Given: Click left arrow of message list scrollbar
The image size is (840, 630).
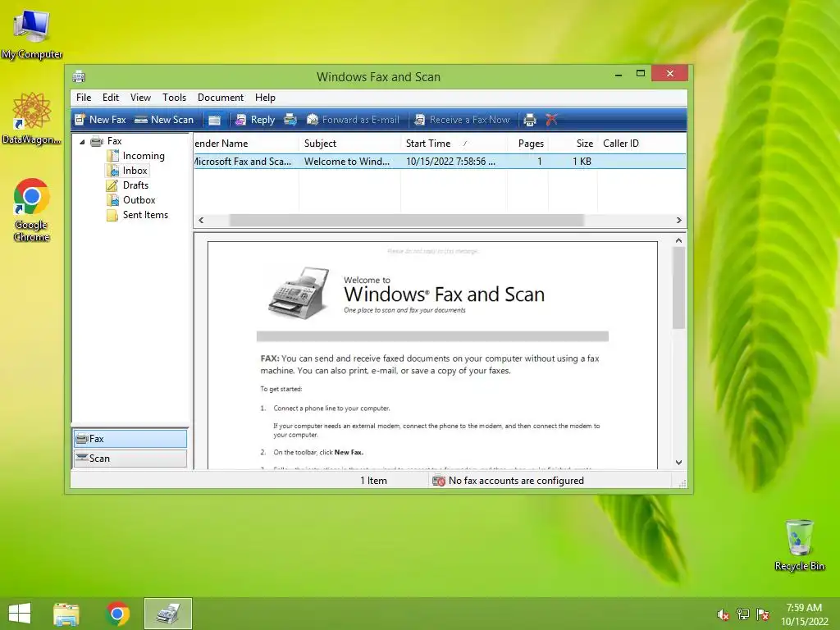Looking at the screenshot, I should coord(201,220).
